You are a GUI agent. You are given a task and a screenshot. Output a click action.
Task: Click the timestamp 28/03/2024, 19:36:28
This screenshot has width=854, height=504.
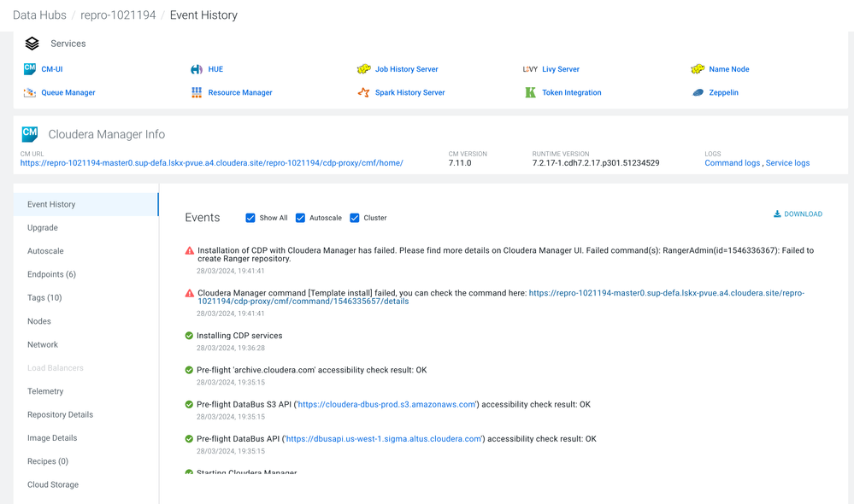231,348
